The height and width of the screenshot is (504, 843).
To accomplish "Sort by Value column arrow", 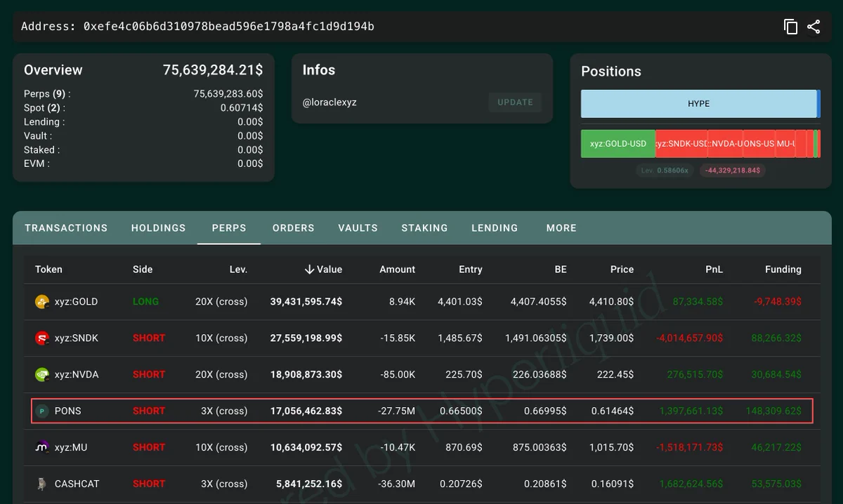I will click(309, 270).
